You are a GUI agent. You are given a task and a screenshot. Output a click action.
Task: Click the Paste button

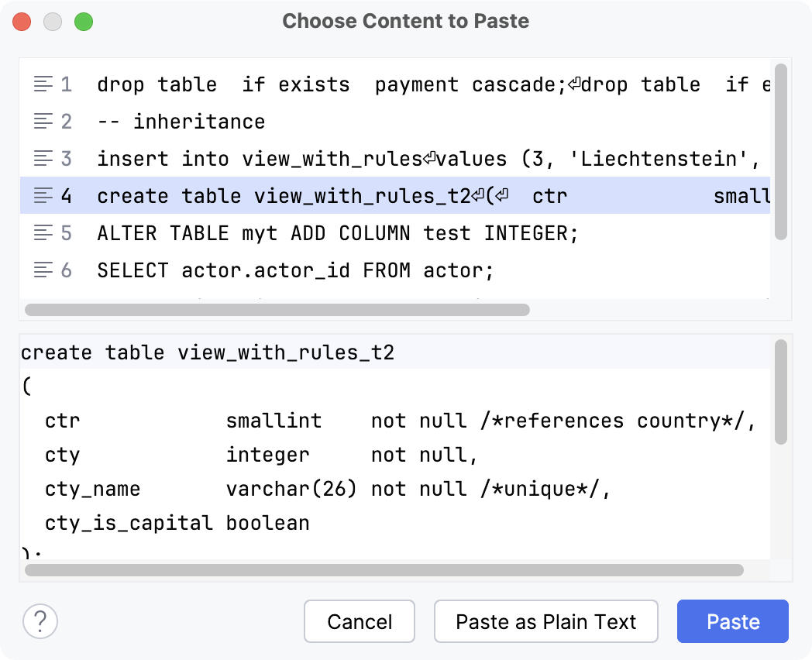pos(732,621)
